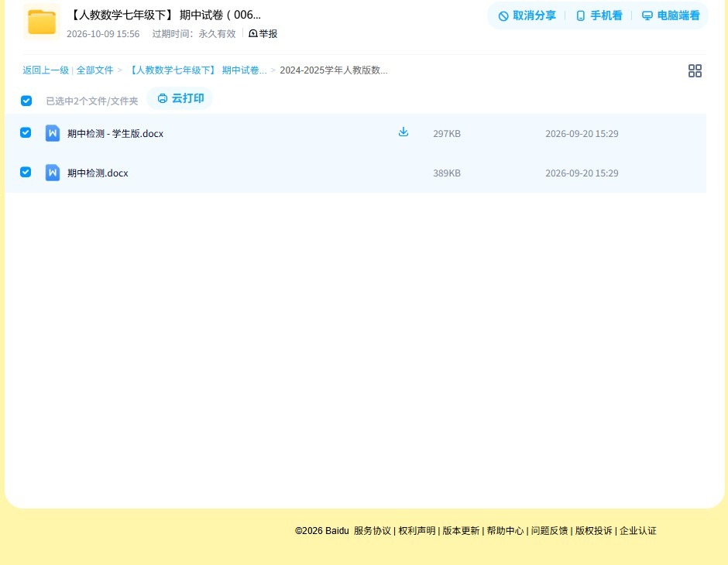Click the 389KB file size value
The height and width of the screenshot is (565, 728).
tap(447, 173)
